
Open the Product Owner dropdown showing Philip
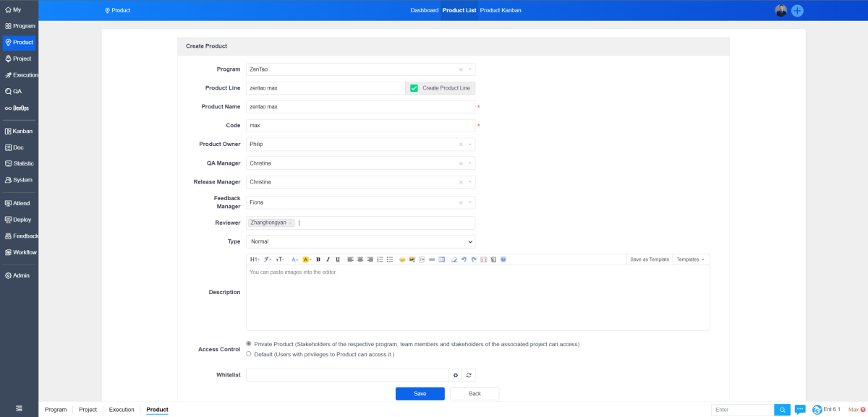[360, 144]
